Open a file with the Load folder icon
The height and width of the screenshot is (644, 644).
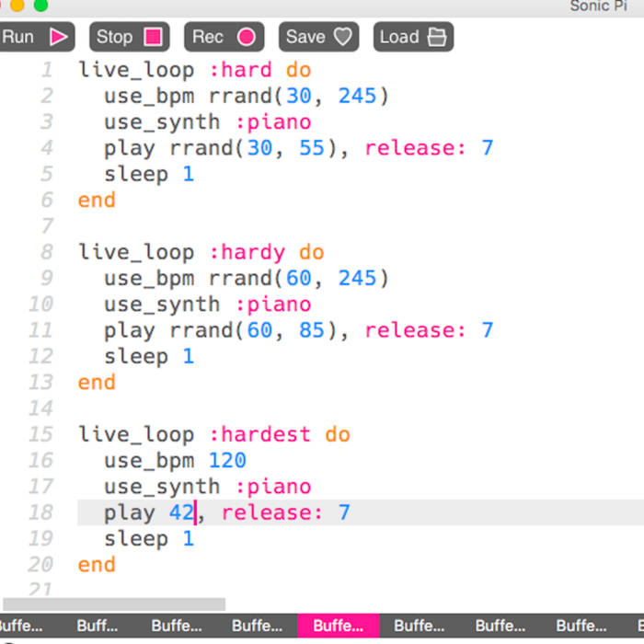[x=438, y=37]
